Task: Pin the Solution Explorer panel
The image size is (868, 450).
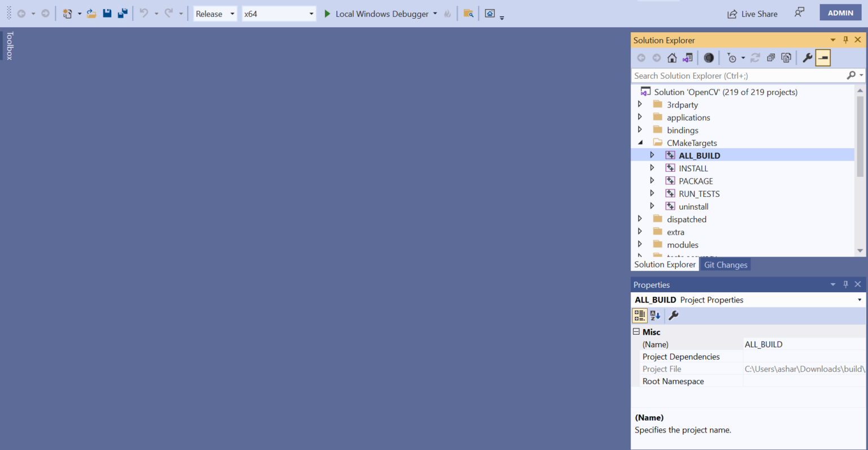Action: pyautogui.click(x=845, y=40)
